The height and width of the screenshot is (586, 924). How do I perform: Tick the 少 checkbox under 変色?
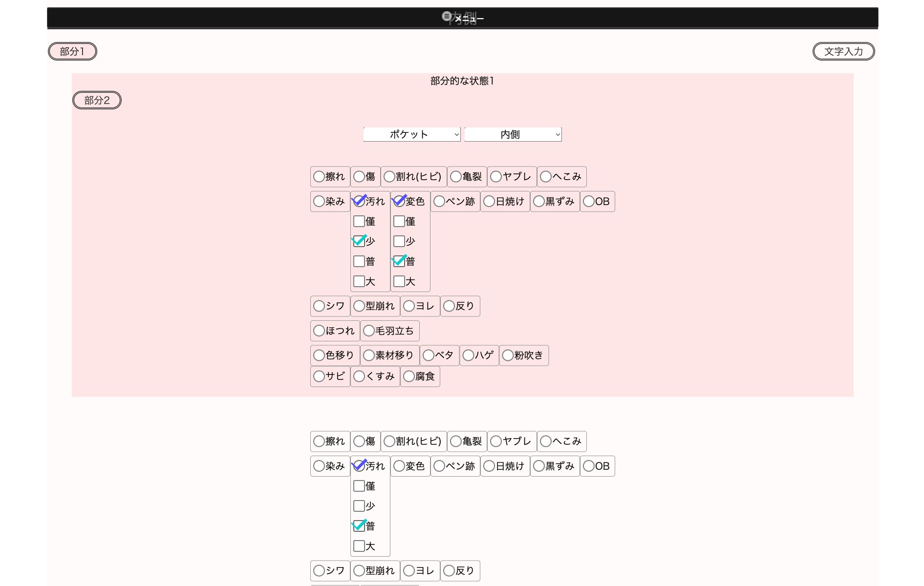click(399, 241)
